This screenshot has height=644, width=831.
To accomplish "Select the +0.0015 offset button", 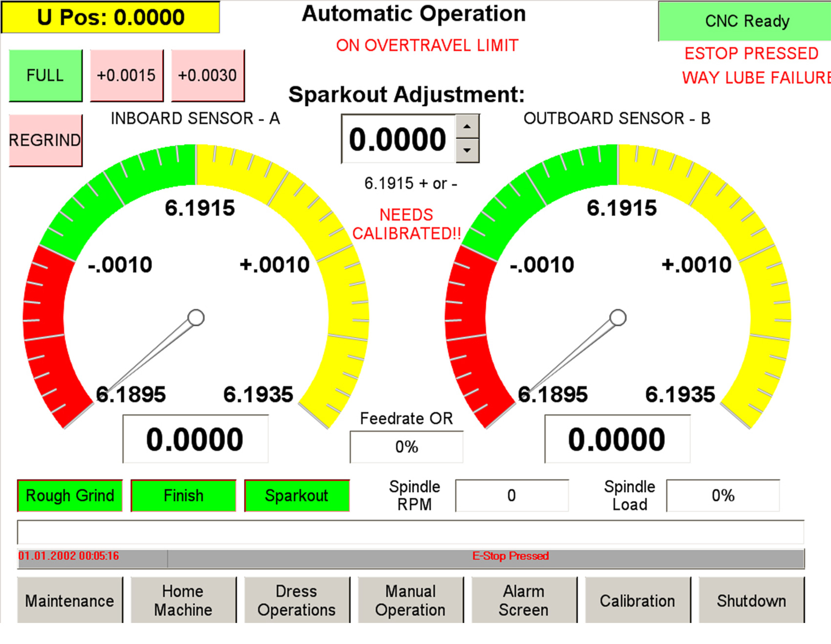I will point(127,75).
